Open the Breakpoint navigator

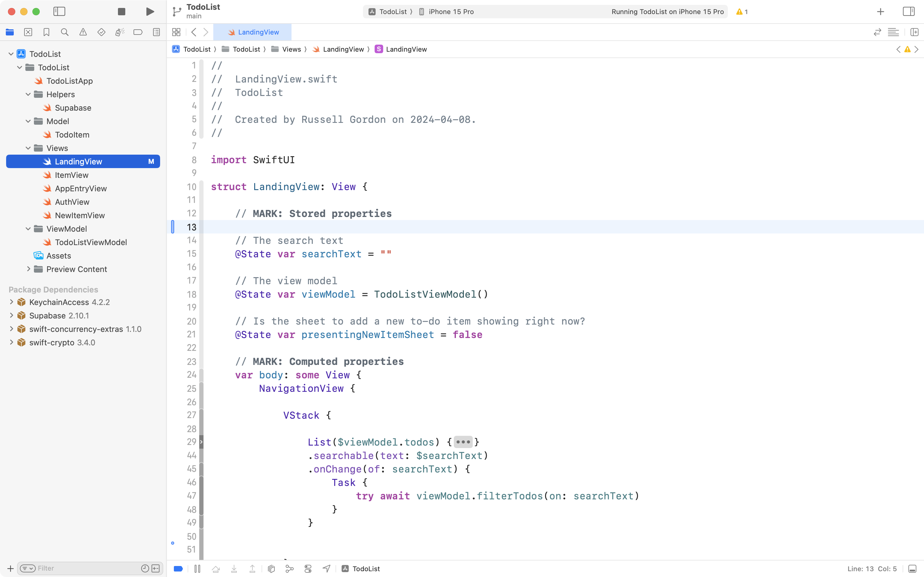pos(138,32)
